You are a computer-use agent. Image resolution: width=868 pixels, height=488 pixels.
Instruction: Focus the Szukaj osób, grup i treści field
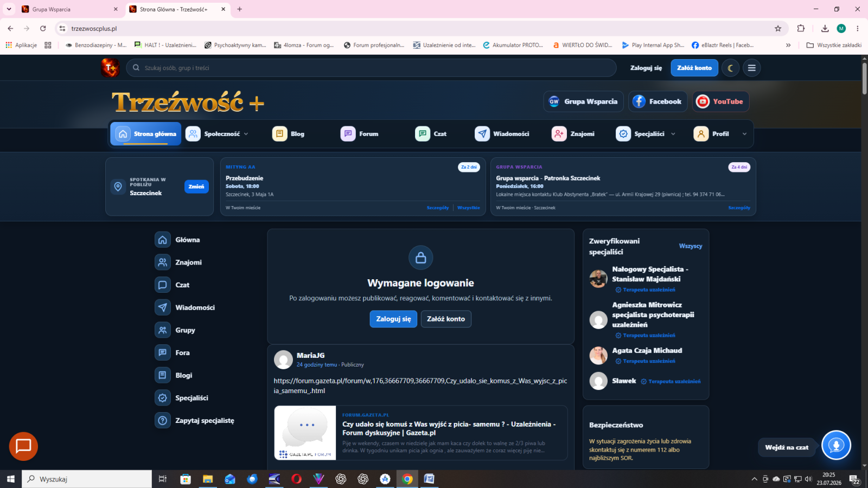coord(372,68)
